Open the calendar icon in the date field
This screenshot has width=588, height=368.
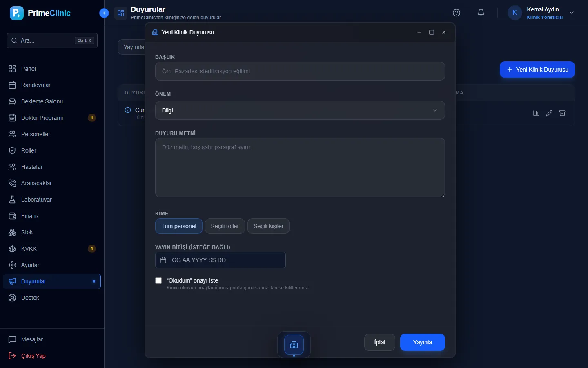tap(163, 260)
